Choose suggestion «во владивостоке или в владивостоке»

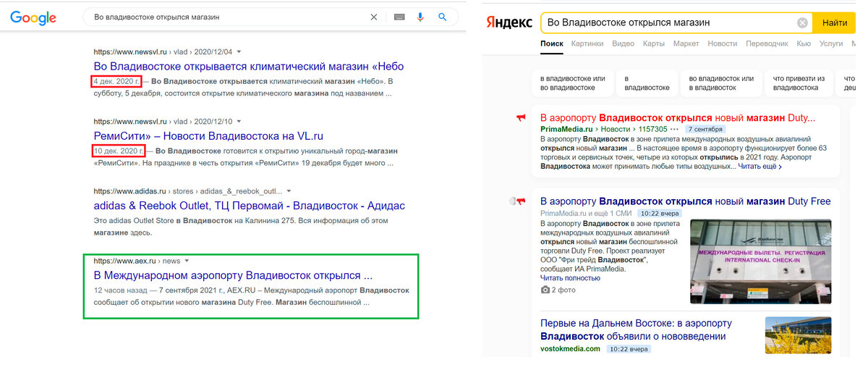click(721, 83)
